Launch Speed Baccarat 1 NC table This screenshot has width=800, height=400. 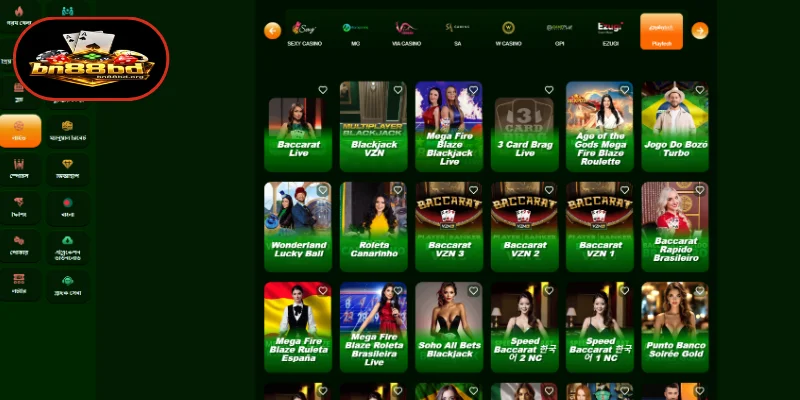coord(600,327)
